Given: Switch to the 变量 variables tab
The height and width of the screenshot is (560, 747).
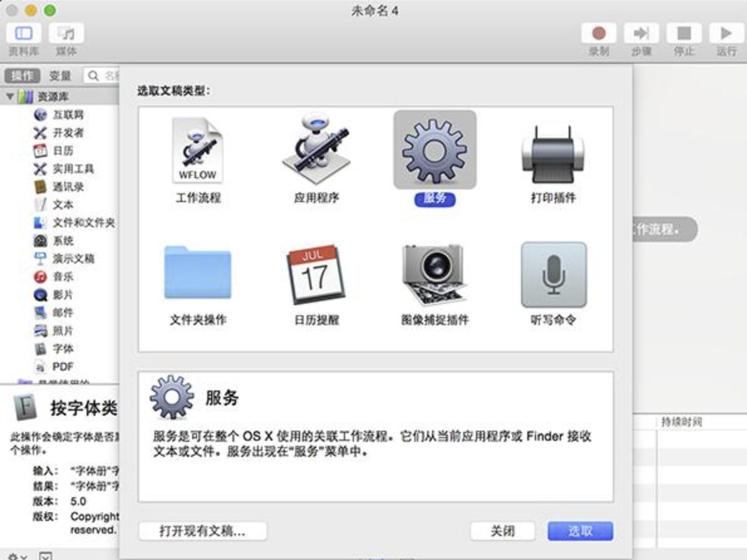Looking at the screenshot, I should point(60,75).
